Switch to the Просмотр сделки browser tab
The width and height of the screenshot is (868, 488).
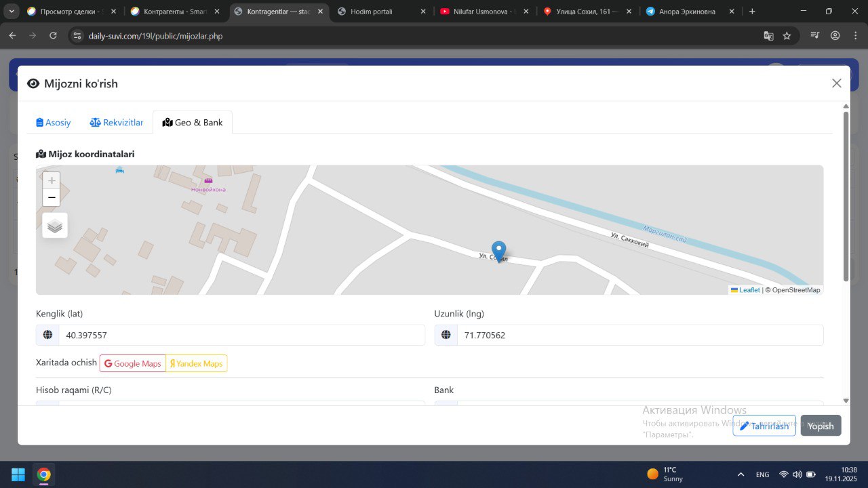(x=71, y=12)
